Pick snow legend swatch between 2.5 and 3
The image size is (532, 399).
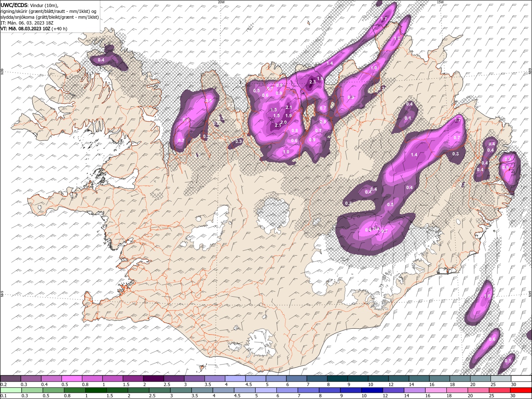tap(174, 379)
